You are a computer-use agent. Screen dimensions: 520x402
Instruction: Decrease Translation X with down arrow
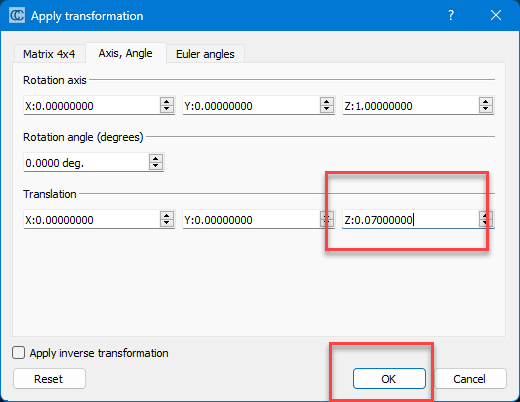pyautogui.click(x=167, y=223)
